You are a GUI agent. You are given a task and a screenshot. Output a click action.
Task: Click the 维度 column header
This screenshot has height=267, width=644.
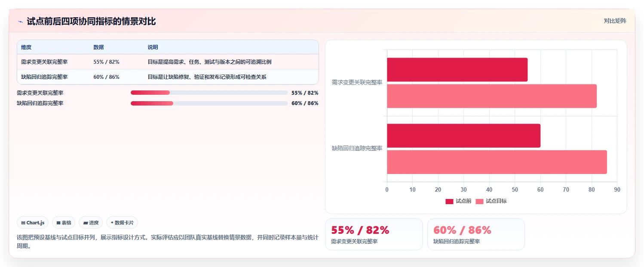[x=26, y=47]
